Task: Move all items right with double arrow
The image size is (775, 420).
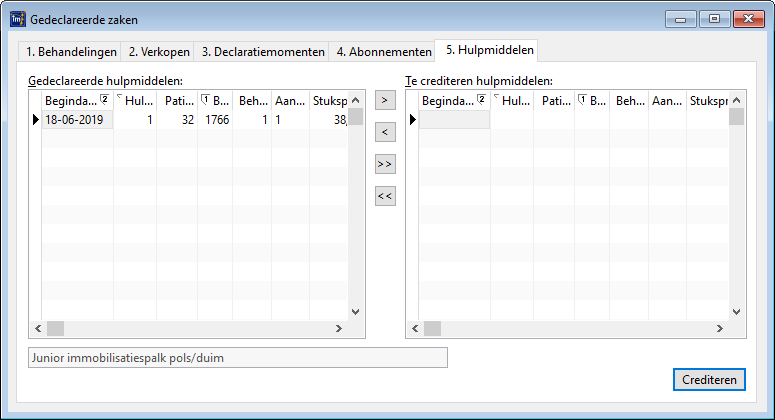Action: (x=385, y=164)
